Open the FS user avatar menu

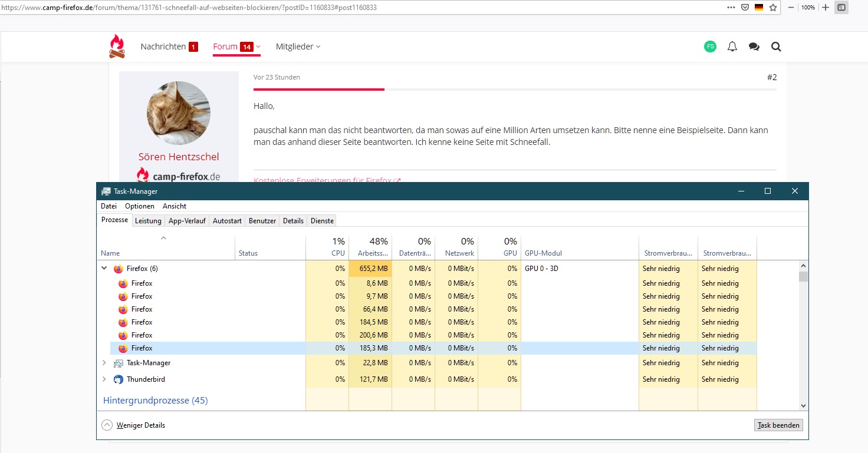[710, 47]
